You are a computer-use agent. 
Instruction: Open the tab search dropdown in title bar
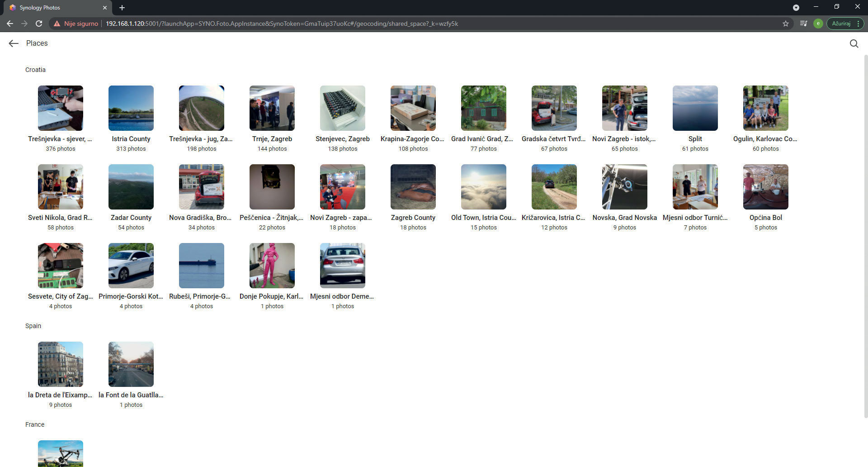click(796, 8)
